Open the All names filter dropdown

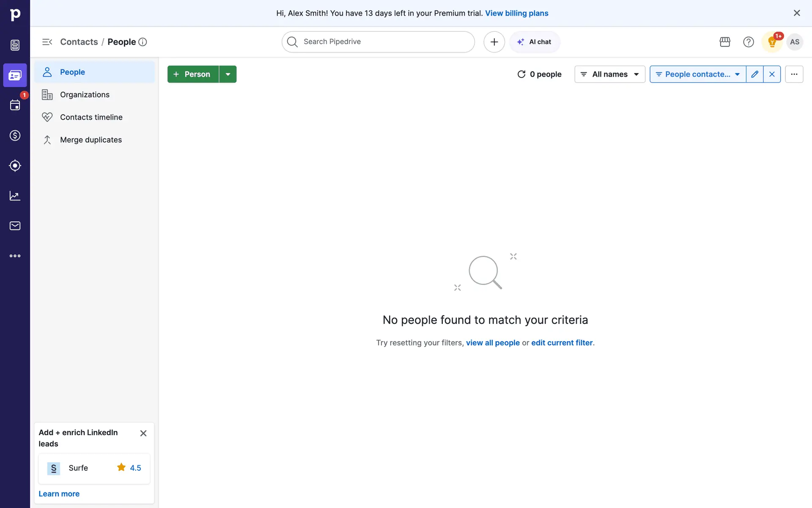click(x=609, y=74)
